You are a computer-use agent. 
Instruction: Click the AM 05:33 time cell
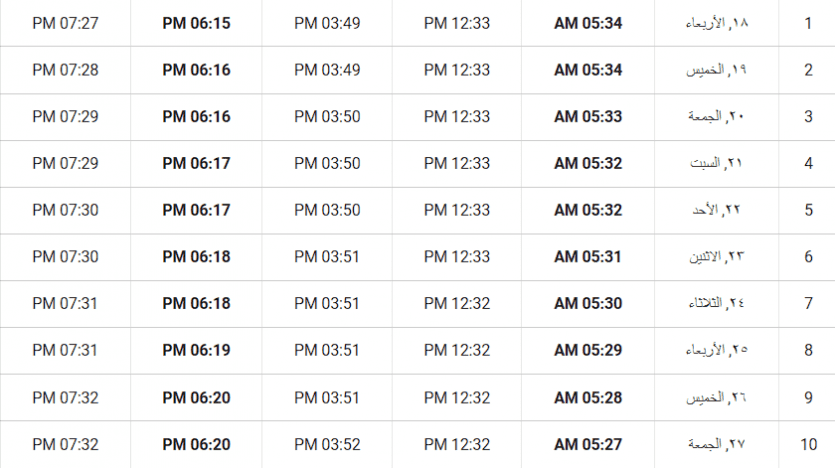[x=588, y=117]
